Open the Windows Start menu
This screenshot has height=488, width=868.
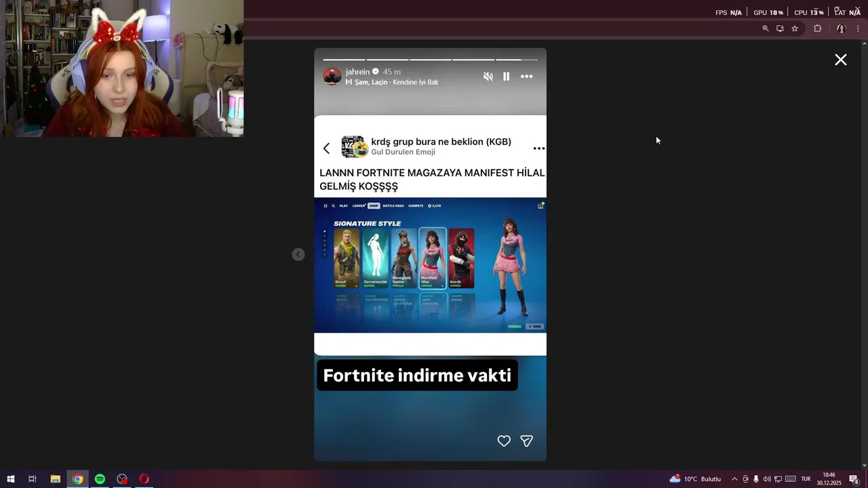(11, 479)
